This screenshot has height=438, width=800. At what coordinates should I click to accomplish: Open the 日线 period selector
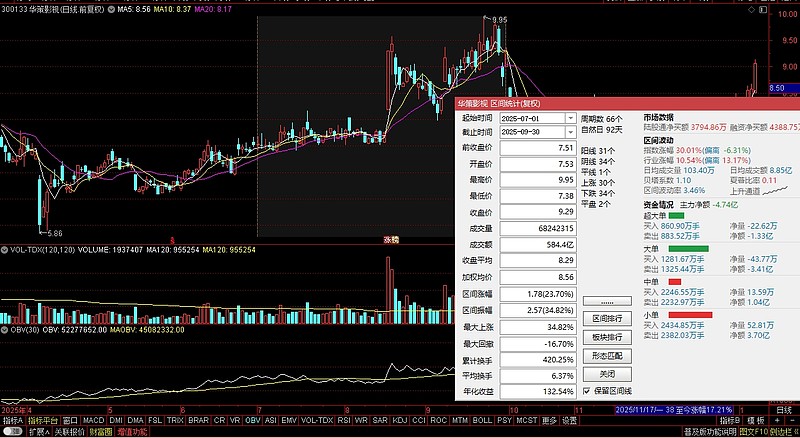(784, 410)
